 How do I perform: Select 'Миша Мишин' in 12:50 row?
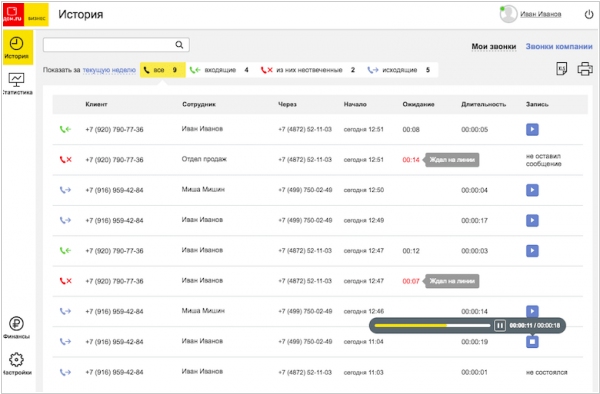[x=203, y=189]
